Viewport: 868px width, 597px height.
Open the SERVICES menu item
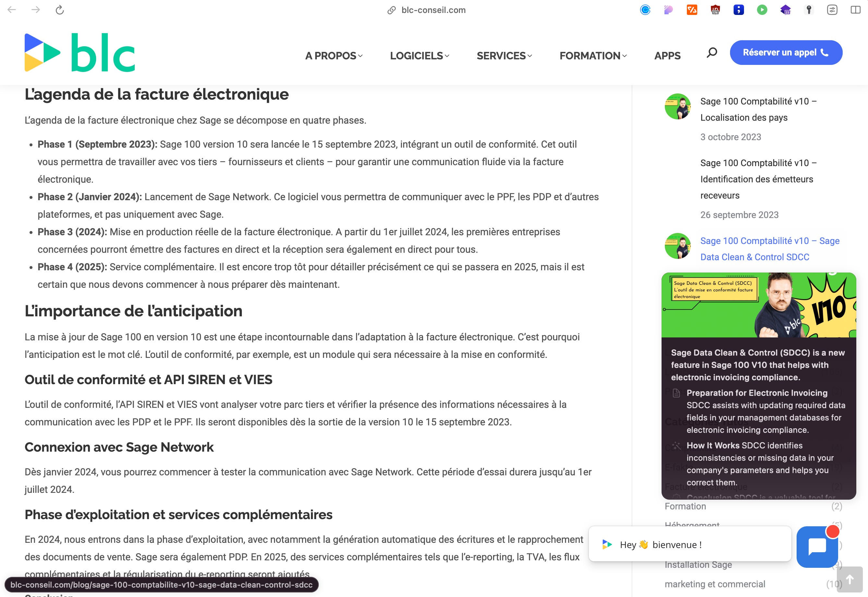(x=501, y=56)
